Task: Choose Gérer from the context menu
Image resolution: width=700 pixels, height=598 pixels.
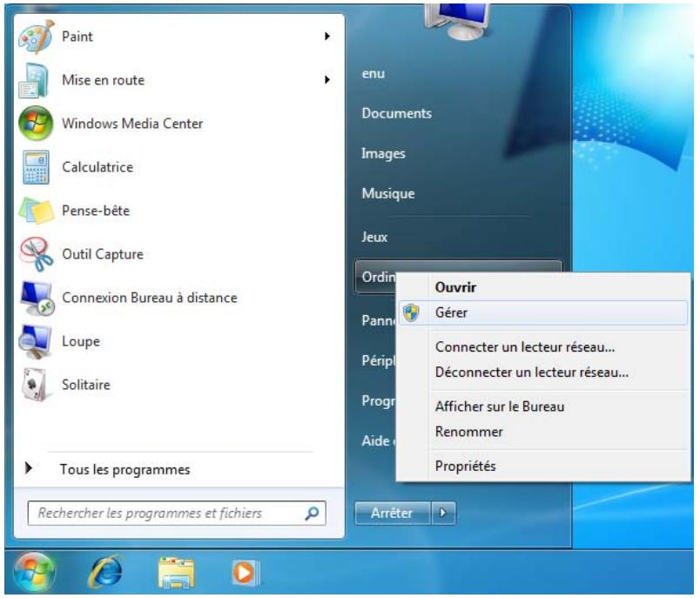Action: tap(543, 312)
